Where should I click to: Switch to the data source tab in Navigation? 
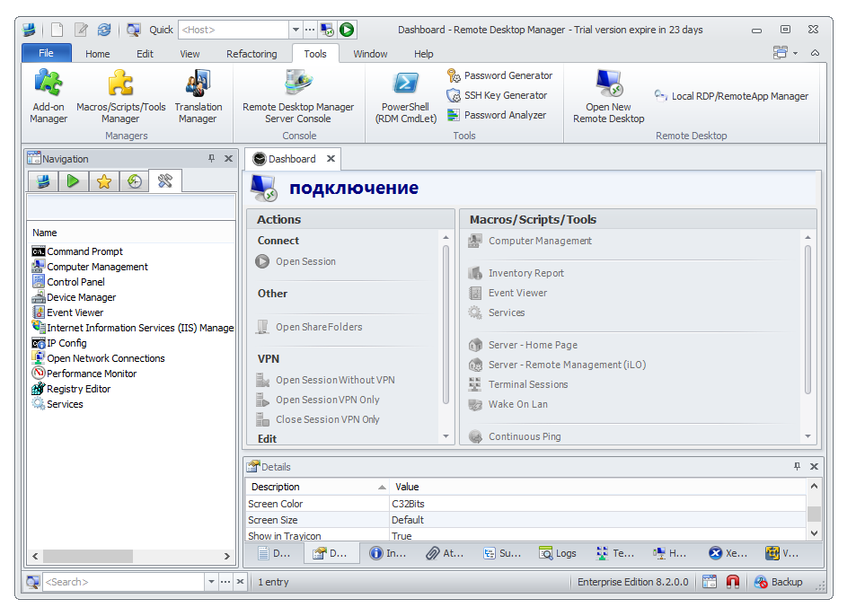coord(43,181)
